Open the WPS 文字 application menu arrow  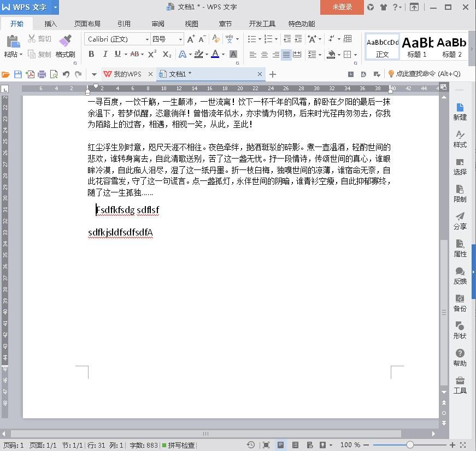[x=55, y=7]
